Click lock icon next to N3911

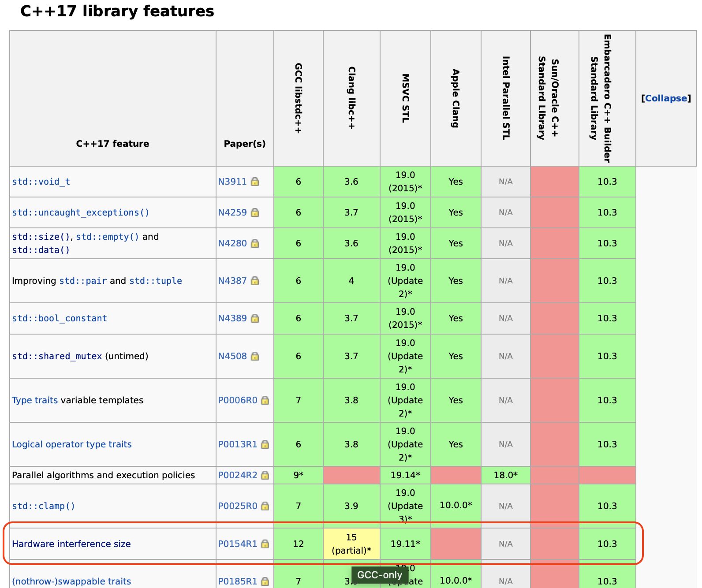pos(255,182)
